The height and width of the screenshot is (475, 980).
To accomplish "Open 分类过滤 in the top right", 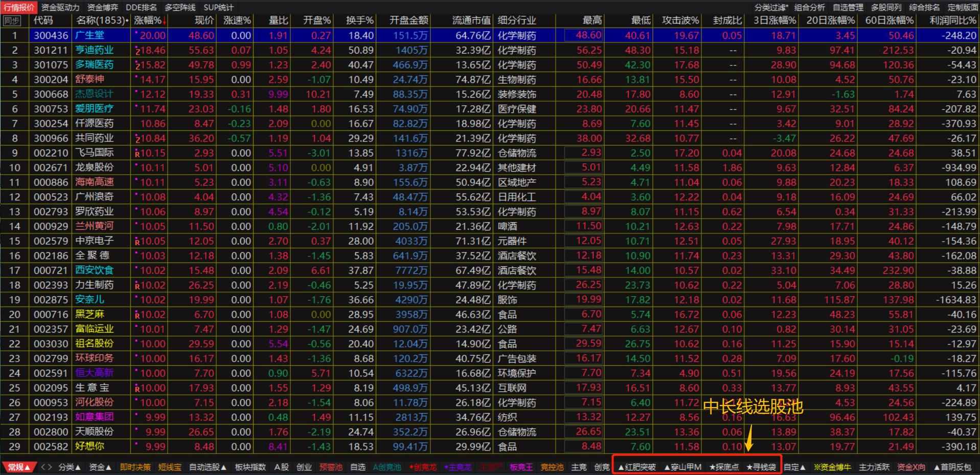I will 771,7.
